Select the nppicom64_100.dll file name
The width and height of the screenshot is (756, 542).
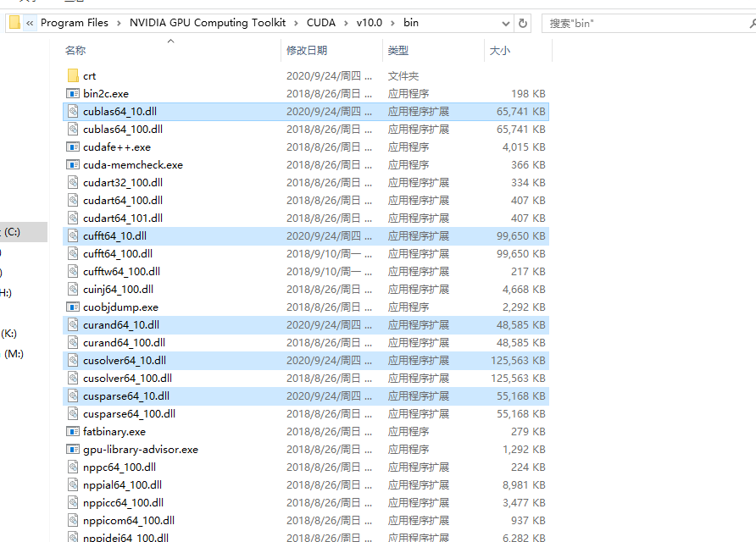click(x=129, y=521)
